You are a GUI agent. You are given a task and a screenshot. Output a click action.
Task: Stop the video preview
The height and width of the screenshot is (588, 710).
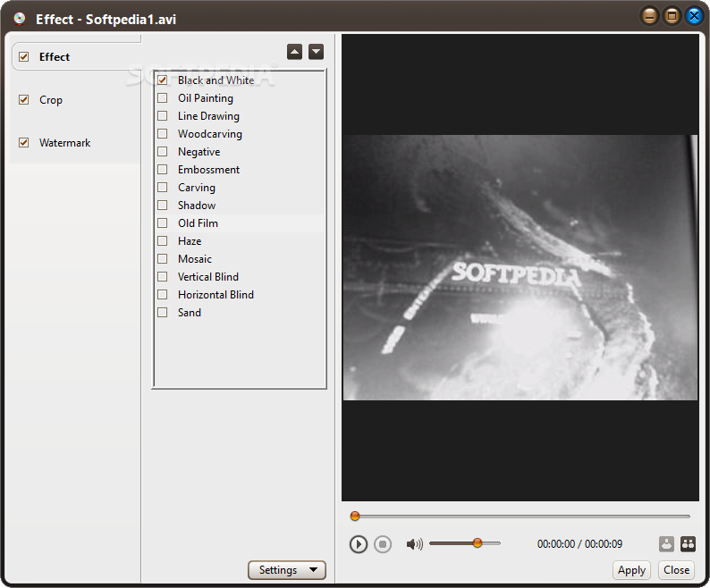[x=383, y=544]
